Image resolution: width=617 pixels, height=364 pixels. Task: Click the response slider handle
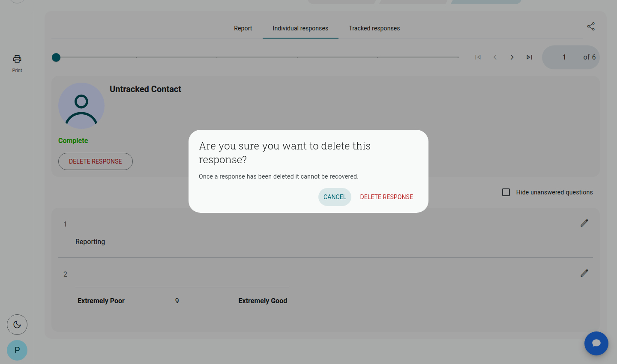(56, 57)
